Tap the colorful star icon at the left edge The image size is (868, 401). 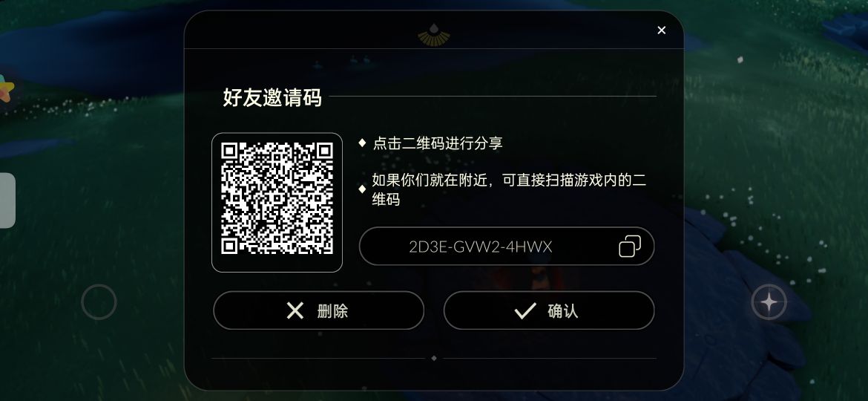(x=5, y=88)
